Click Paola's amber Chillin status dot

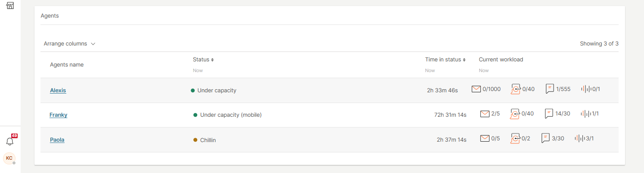click(x=195, y=140)
